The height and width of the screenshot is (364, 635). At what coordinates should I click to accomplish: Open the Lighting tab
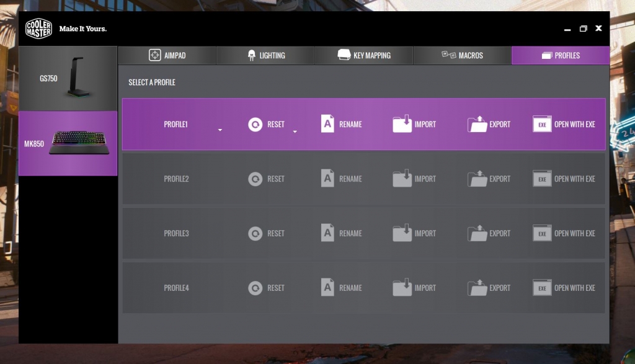coord(265,55)
